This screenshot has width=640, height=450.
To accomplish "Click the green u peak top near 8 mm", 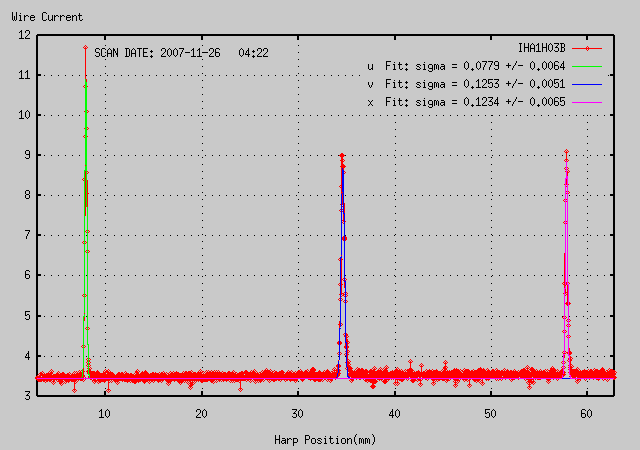I will 86,81.
